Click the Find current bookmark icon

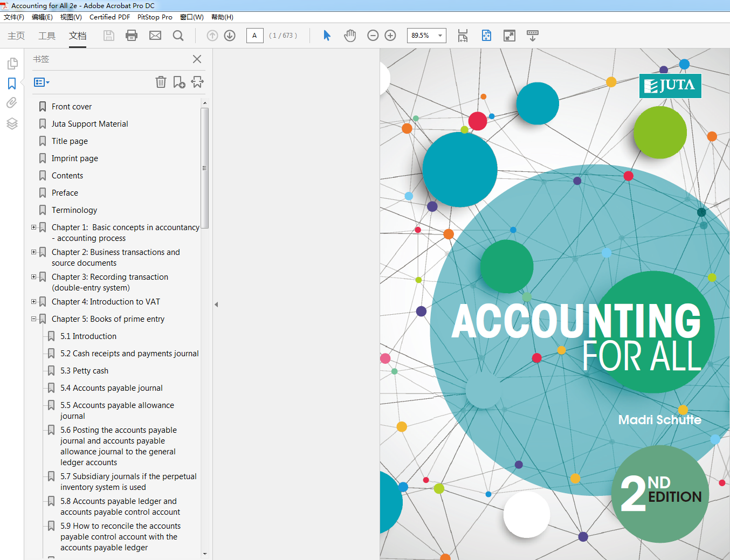click(x=197, y=82)
